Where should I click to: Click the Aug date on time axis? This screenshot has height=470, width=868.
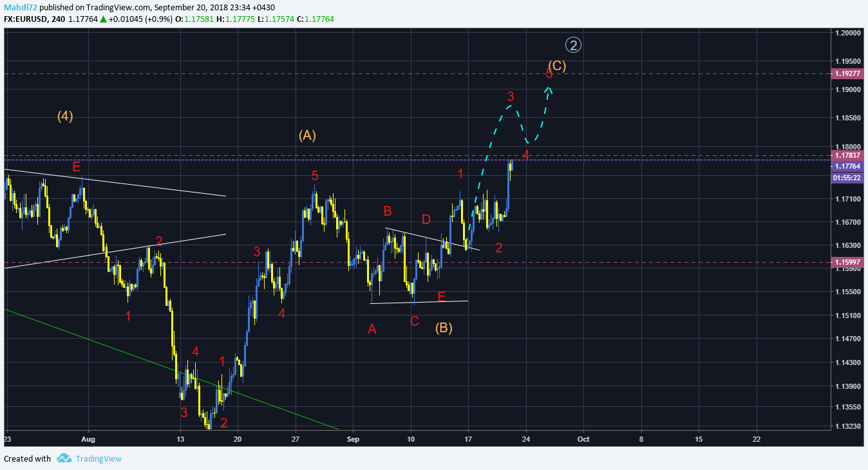(88, 439)
